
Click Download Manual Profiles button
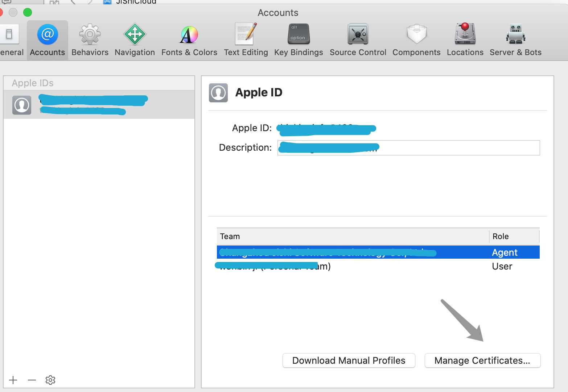pos(349,360)
